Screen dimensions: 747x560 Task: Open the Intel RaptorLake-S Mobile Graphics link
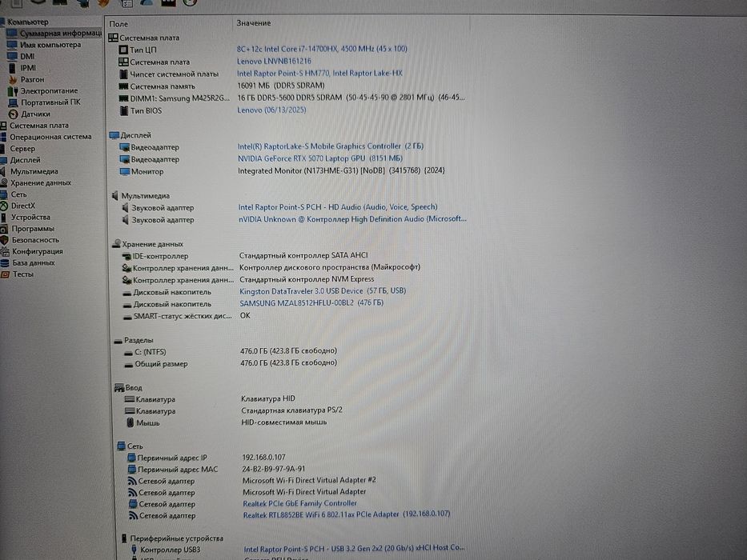click(x=331, y=146)
